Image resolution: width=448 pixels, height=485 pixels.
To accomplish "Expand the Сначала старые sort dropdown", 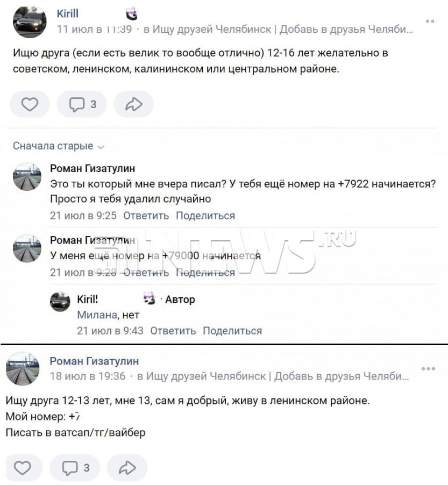I will (x=59, y=146).
